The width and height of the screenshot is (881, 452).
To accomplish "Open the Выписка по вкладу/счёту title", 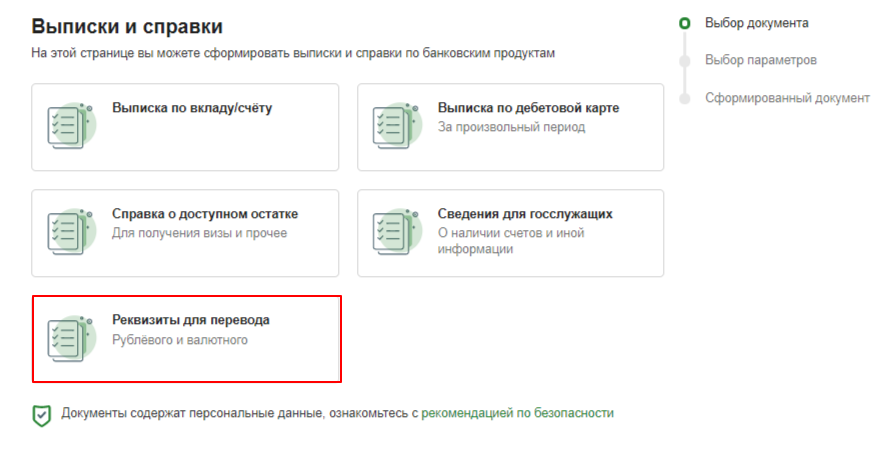I will (191, 108).
